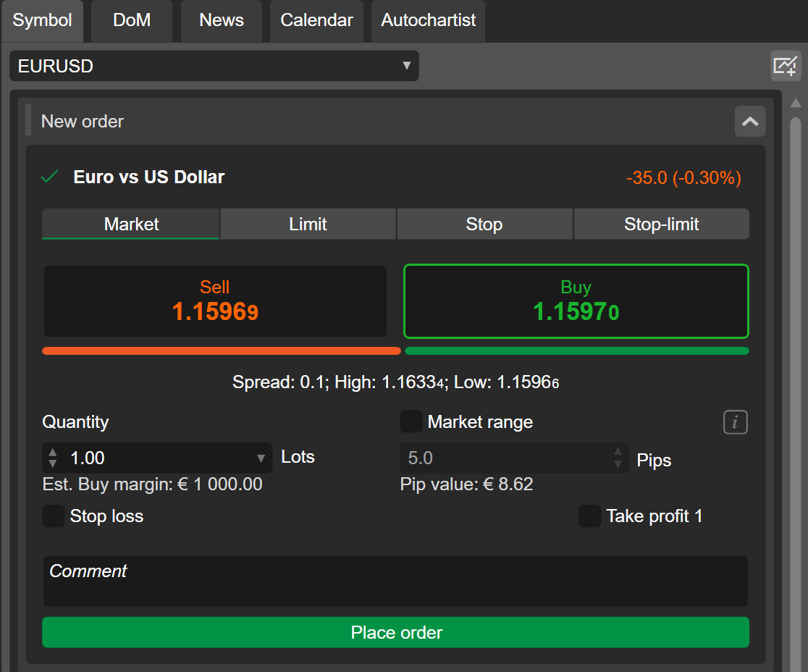This screenshot has width=808, height=672.
Task: Click the Sell 1.15969 button
Action: tap(215, 301)
